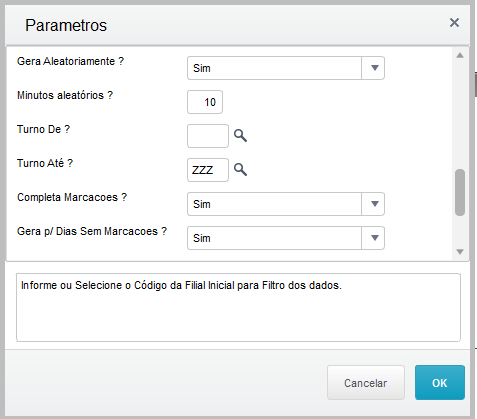The image size is (477, 419).
Task: Open the Turno De lookup magnifier
Action: pyautogui.click(x=240, y=136)
